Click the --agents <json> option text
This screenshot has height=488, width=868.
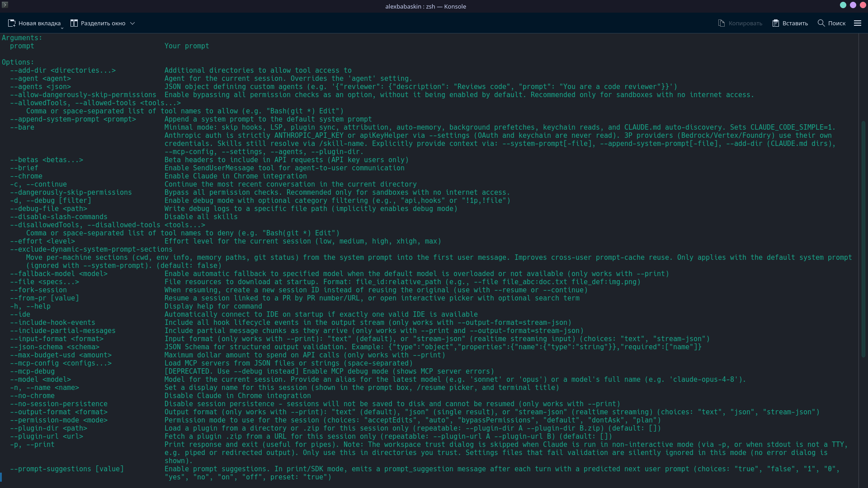40,87
